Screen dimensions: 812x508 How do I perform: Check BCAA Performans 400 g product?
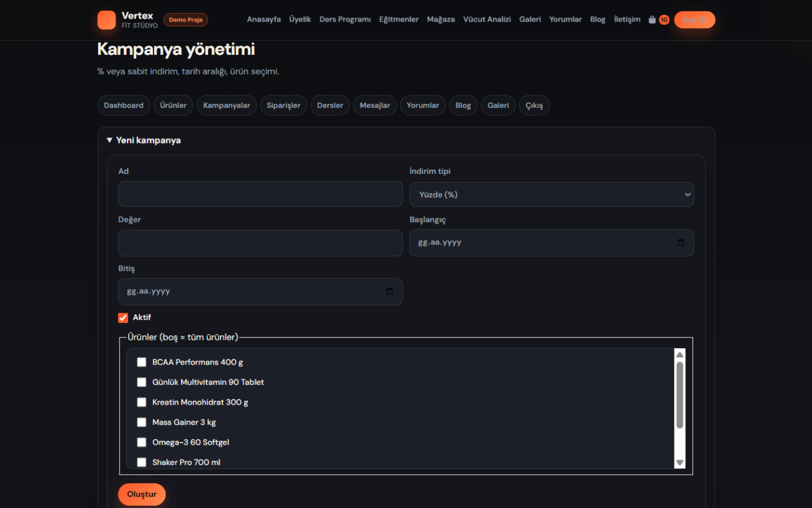point(142,362)
